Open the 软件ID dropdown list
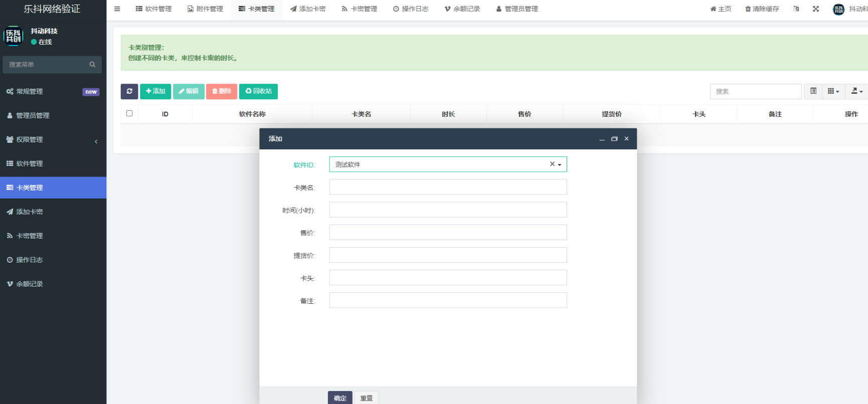Image resolution: width=868 pixels, height=404 pixels. (x=560, y=164)
